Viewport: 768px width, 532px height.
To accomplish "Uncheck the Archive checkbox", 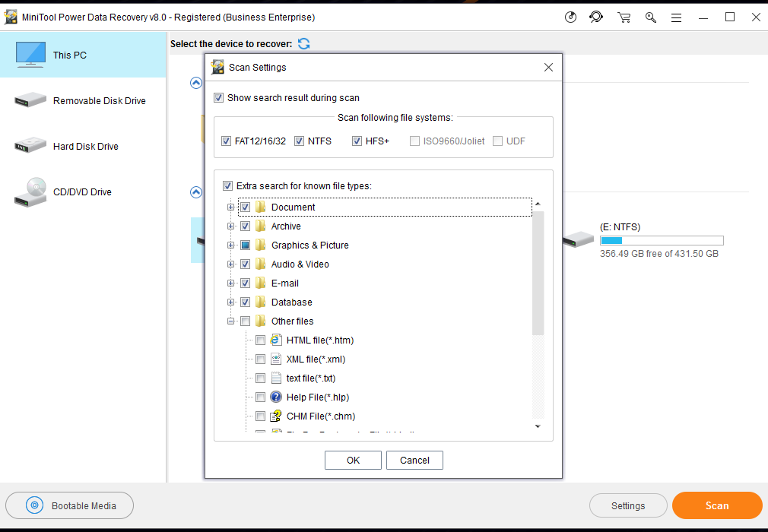I will pos(246,226).
